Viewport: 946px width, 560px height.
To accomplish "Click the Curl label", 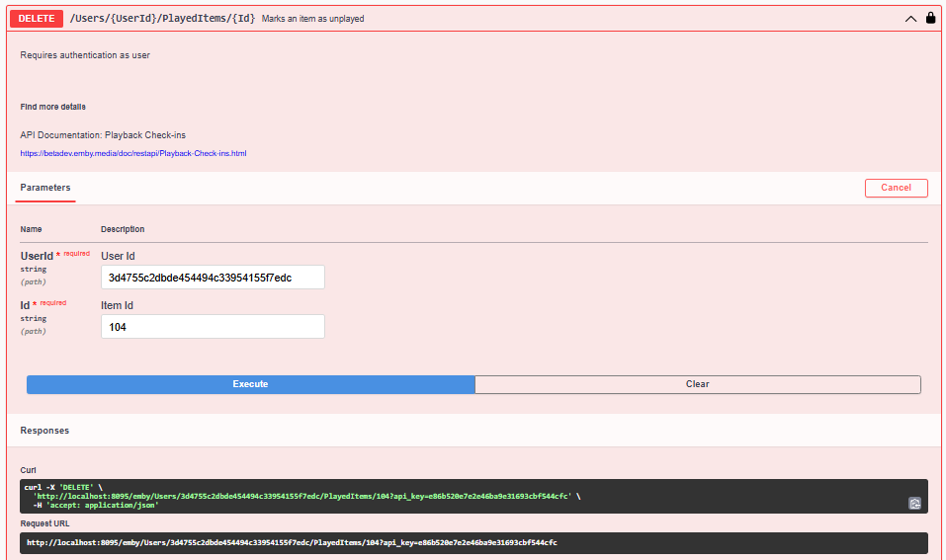I will click(28, 470).
